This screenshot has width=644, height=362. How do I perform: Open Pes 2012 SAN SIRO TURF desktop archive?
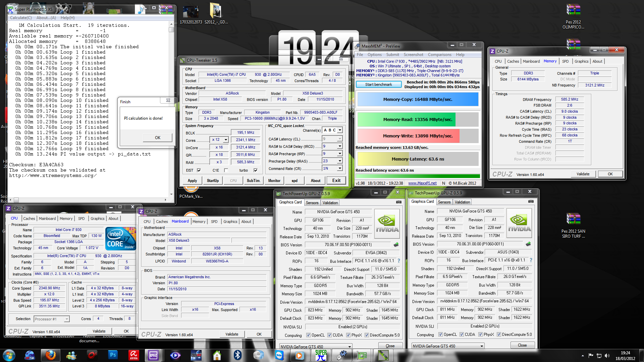point(573,225)
